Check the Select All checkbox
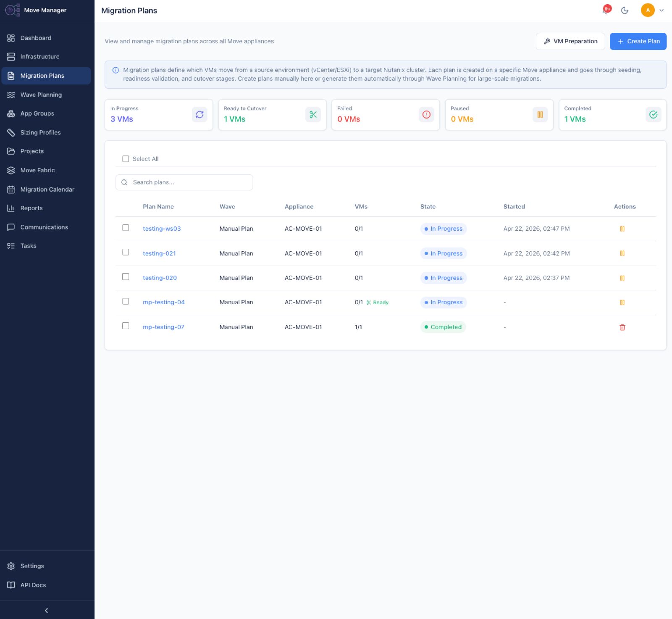 [126, 159]
